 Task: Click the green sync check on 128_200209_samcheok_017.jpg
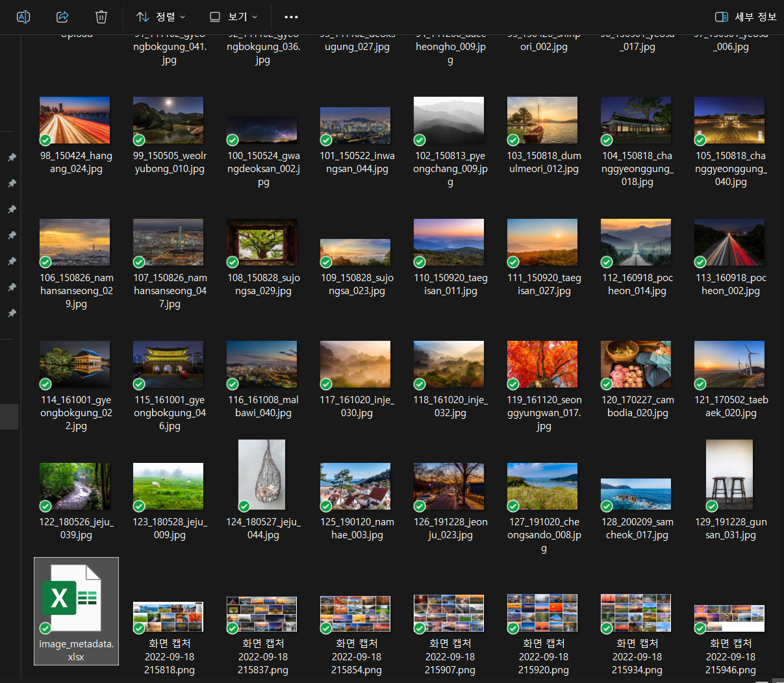pos(607,506)
